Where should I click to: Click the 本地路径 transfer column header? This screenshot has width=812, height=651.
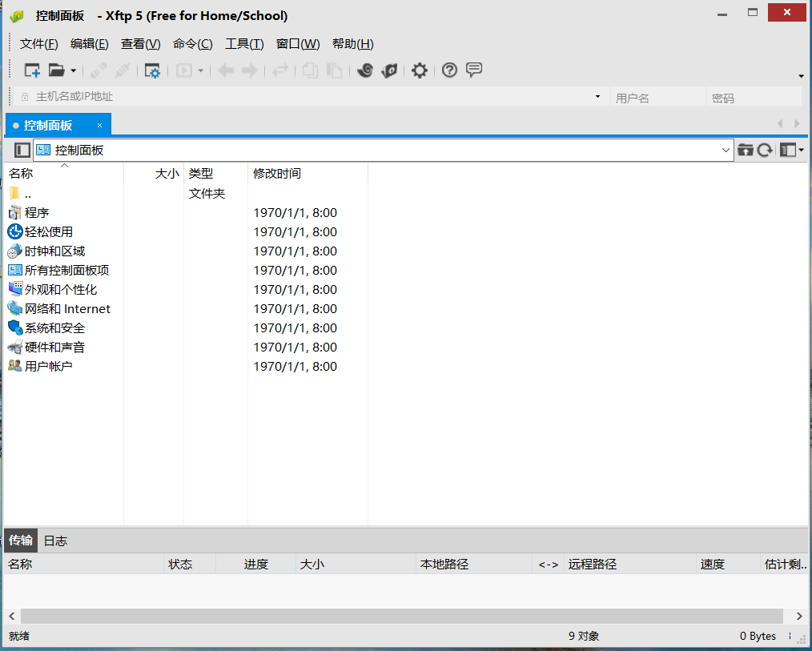(x=474, y=564)
